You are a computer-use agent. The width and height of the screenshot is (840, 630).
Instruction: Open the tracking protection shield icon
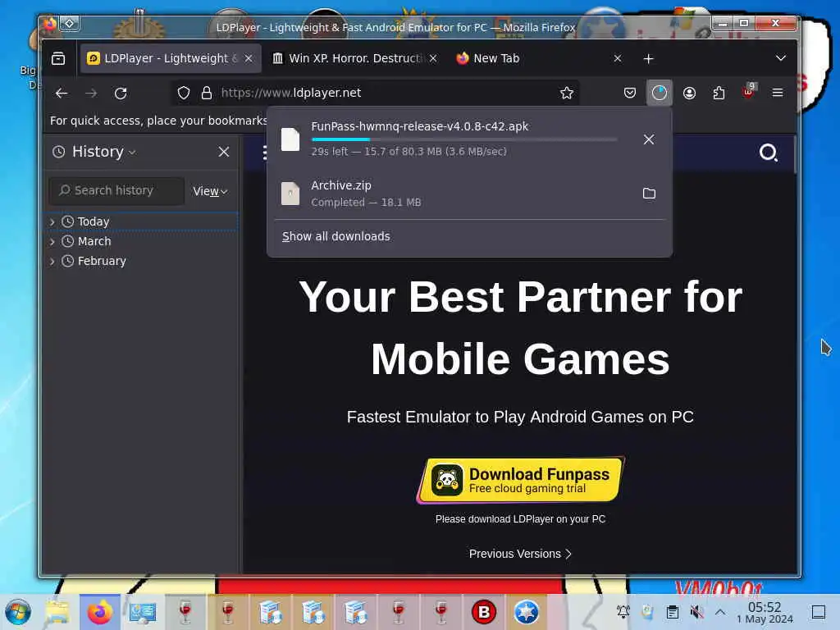tap(184, 94)
